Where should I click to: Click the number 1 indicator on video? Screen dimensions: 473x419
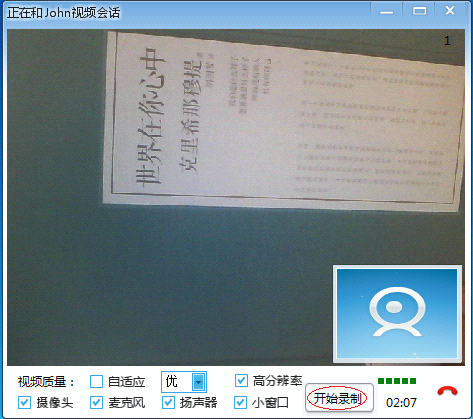click(447, 41)
